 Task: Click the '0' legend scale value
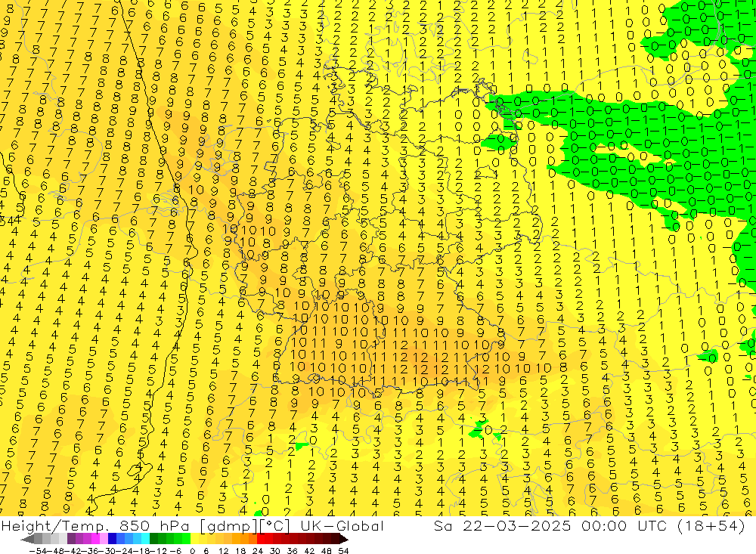(x=192, y=551)
